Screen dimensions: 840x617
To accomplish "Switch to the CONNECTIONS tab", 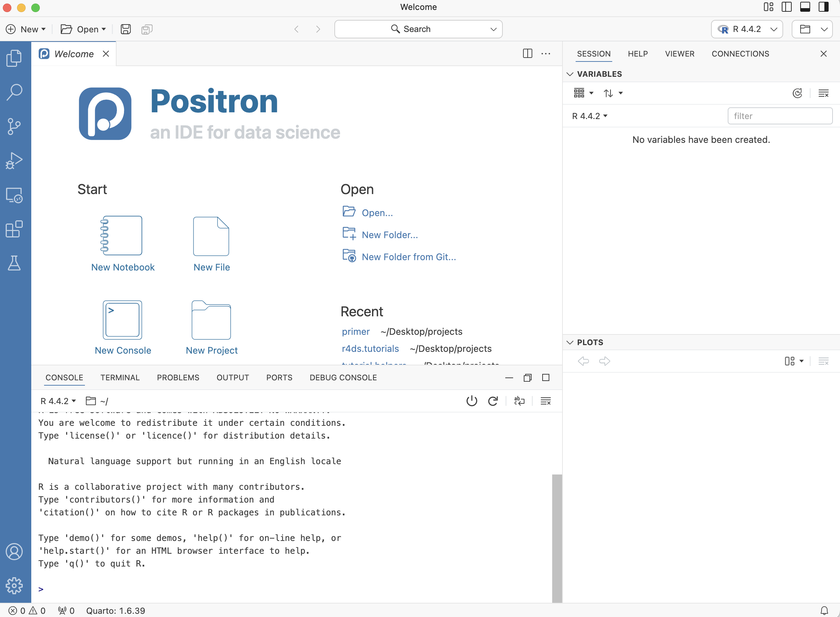I will (x=740, y=54).
